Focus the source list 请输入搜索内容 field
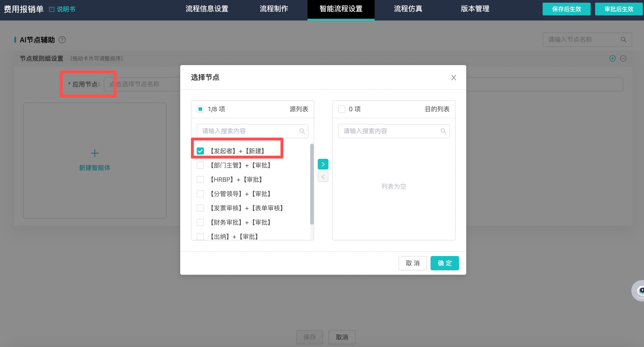 (252, 131)
